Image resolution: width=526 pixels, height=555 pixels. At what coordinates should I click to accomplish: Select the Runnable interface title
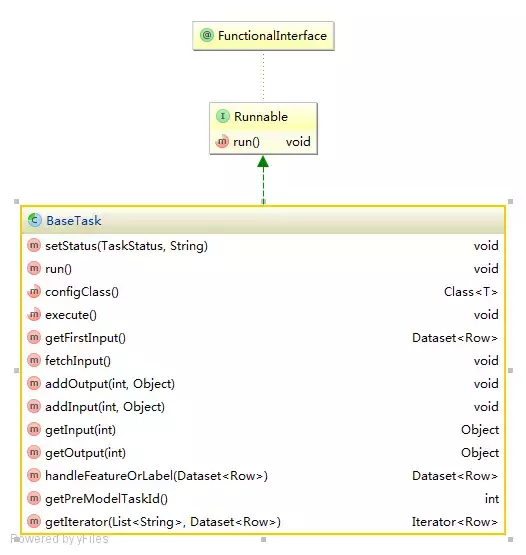pos(261,116)
